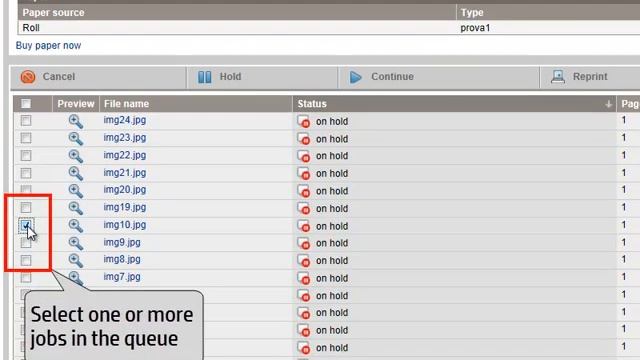Viewport: 640px width, 360px height.
Task: Open the img8.jpg file link
Action: (122, 260)
